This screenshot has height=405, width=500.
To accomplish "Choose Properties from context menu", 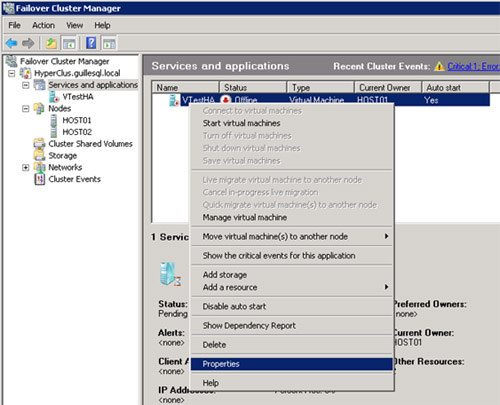I will point(292,364).
